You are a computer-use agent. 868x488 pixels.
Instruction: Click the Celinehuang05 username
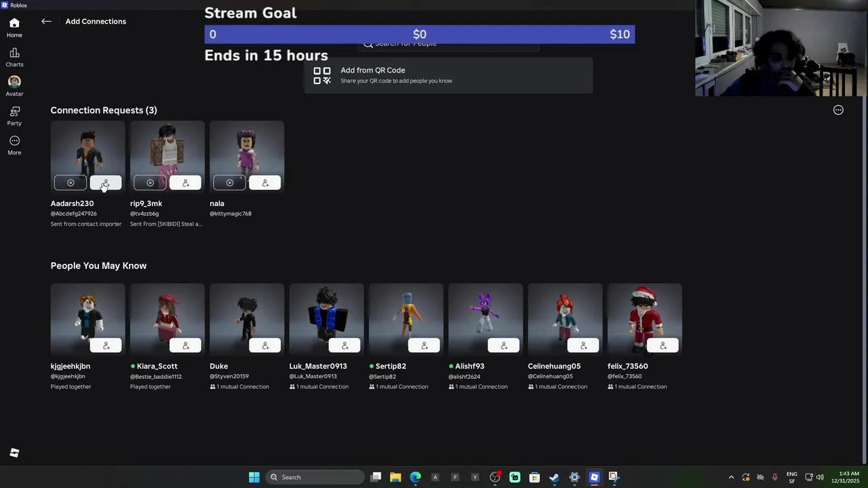[x=554, y=366]
